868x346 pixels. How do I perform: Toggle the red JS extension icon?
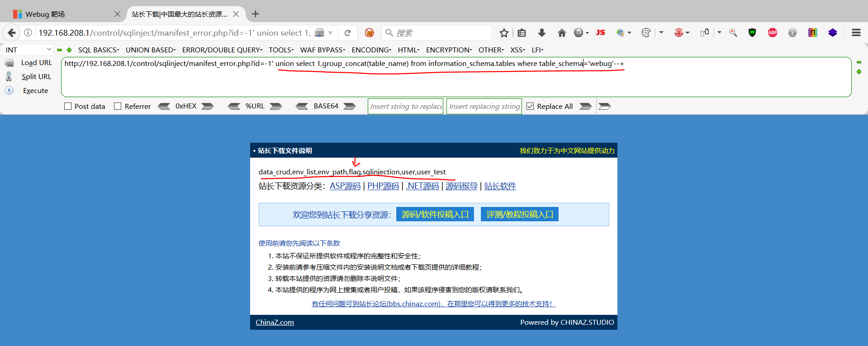click(601, 33)
